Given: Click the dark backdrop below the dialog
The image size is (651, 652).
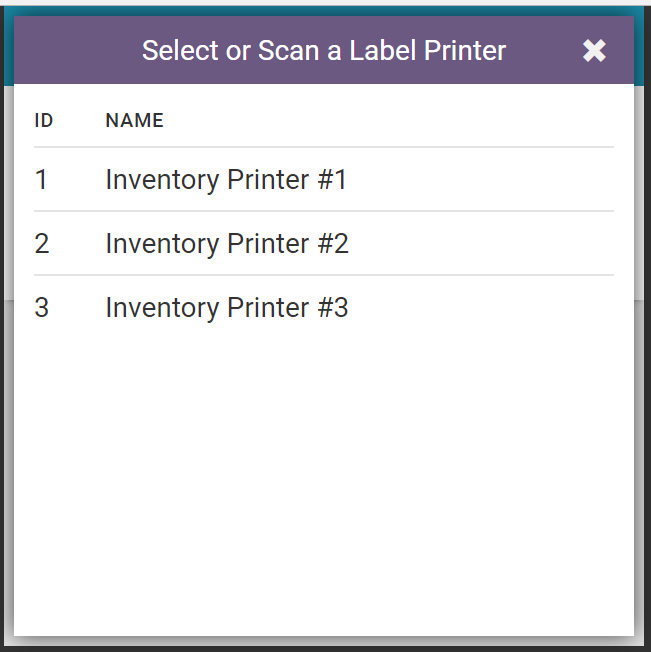Looking at the screenshot, I should coord(323,645).
